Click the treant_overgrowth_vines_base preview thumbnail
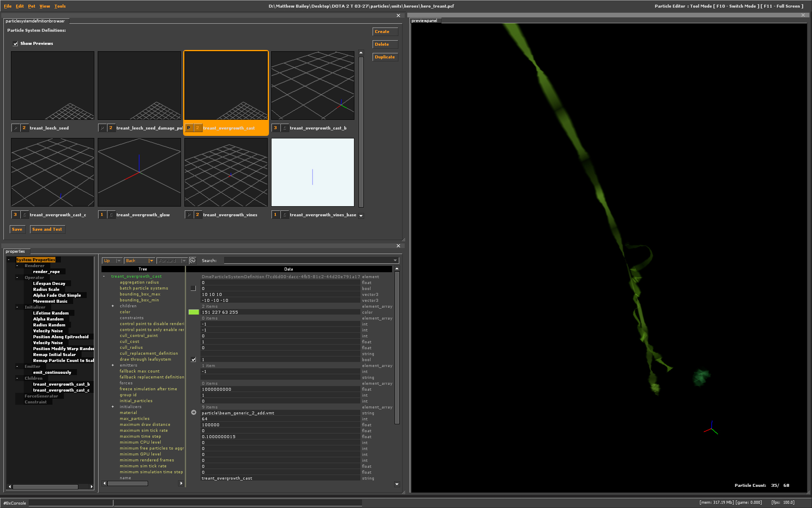 [x=313, y=172]
